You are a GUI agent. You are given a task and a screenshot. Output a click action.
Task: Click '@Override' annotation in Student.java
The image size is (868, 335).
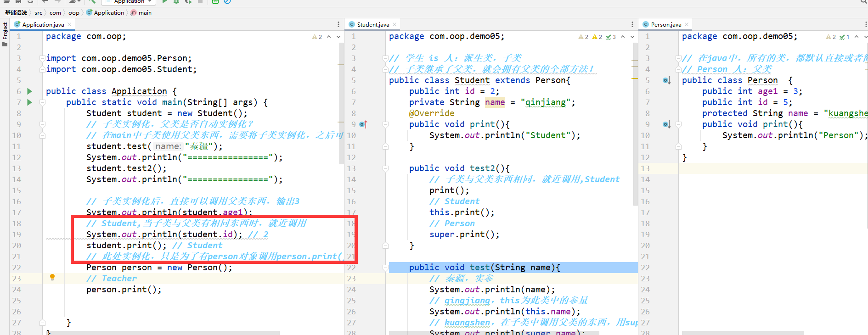[x=432, y=113]
